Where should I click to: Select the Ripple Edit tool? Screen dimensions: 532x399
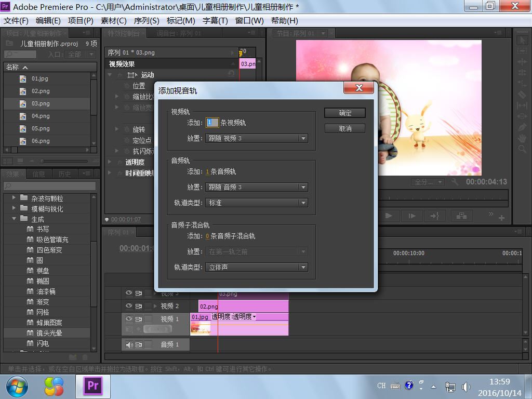pyautogui.click(x=522, y=62)
